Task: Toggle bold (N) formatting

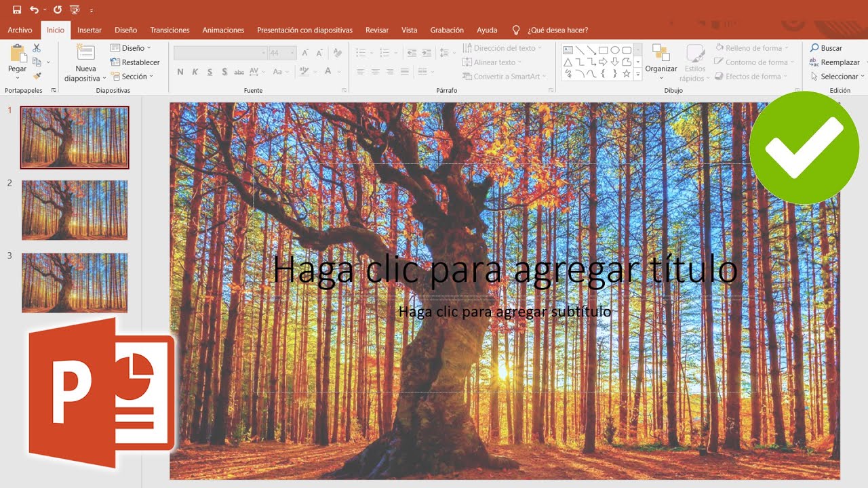Action: tap(180, 72)
